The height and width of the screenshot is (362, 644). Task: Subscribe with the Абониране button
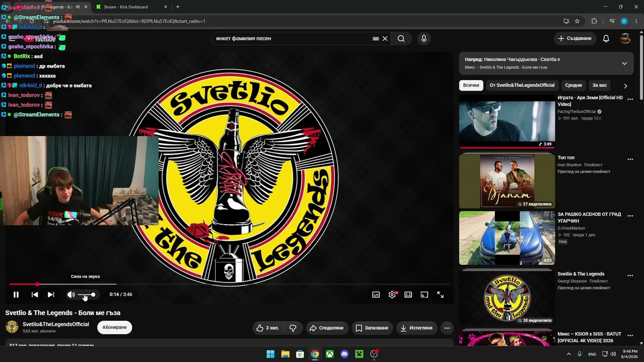114,327
